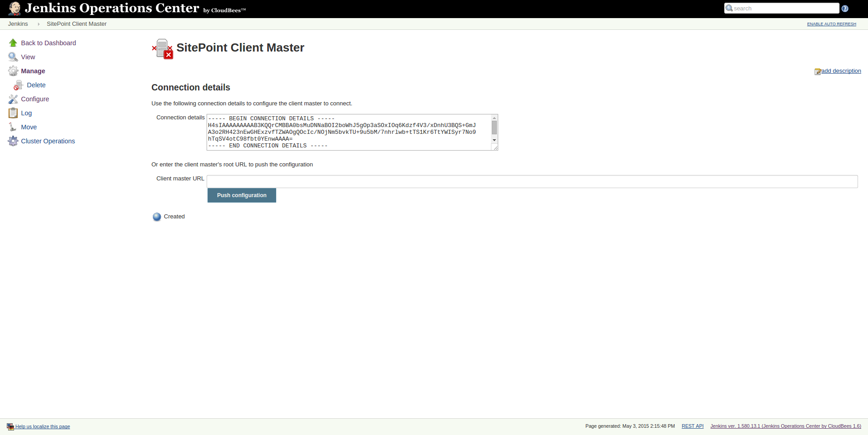Click the Connection details heading

[x=191, y=87]
